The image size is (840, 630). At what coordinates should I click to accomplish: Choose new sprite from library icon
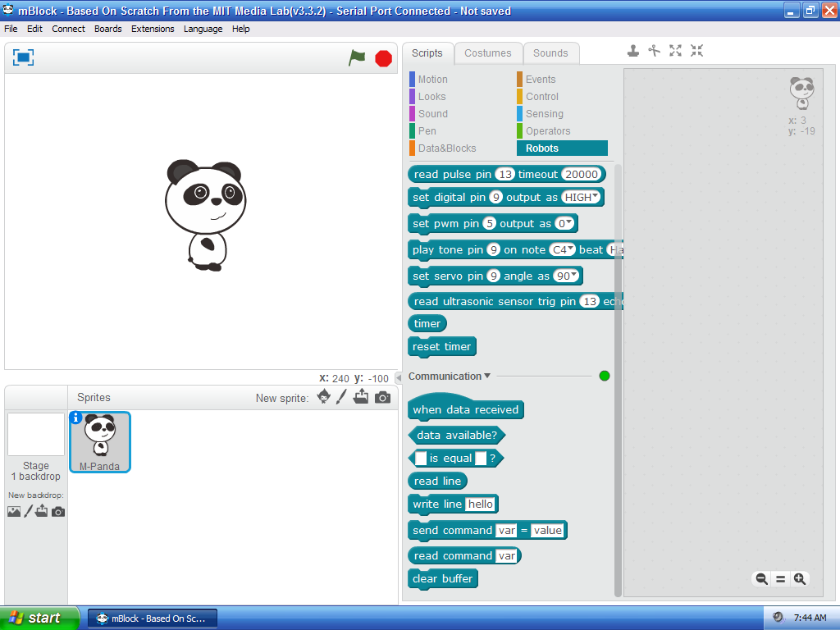pyautogui.click(x=323, y=397)
